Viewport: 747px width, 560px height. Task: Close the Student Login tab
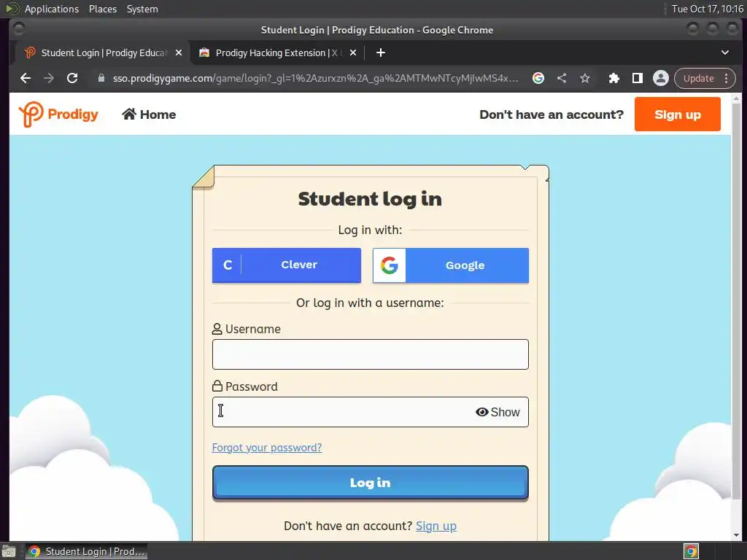point(179,52)
